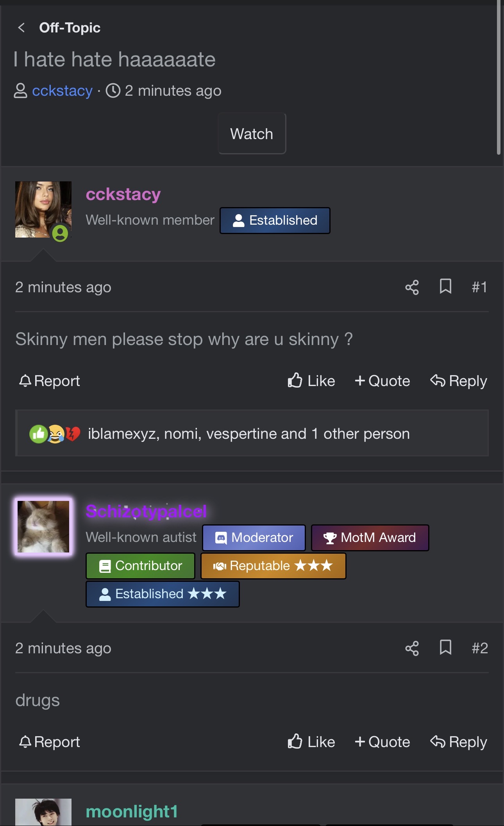Bookmark post #1
The height and width of the screenshot is (826, 504).
(445, 286)
